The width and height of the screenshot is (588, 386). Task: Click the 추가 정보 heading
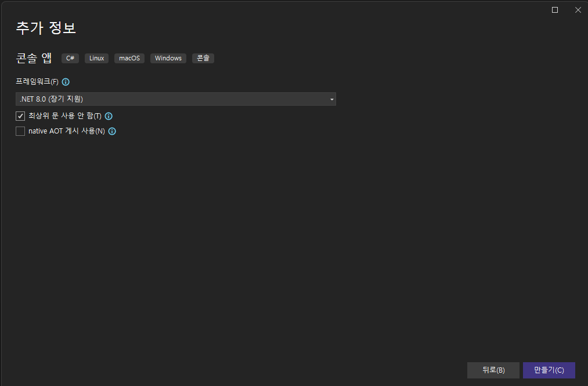click(46, 28)
